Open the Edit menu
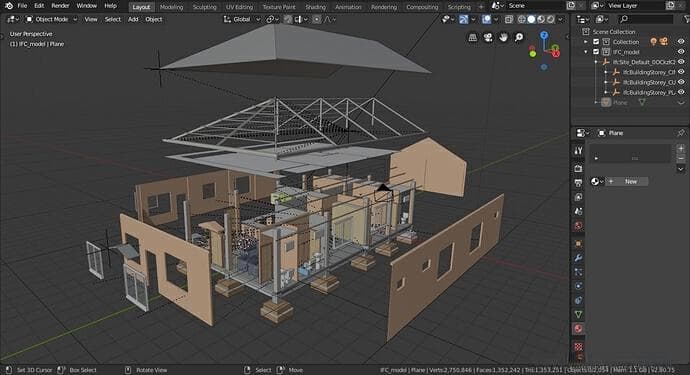 pyautogui.click(x=39, y=6)
